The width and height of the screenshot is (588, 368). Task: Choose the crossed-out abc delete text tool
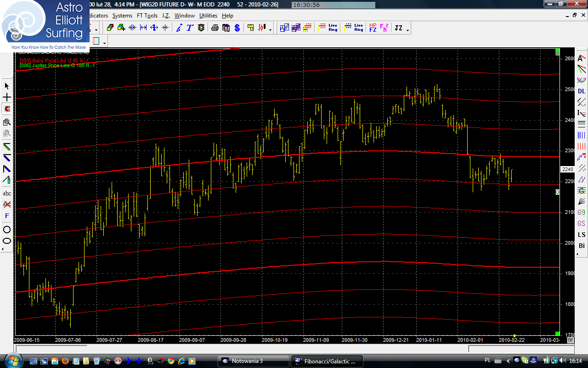7,204
